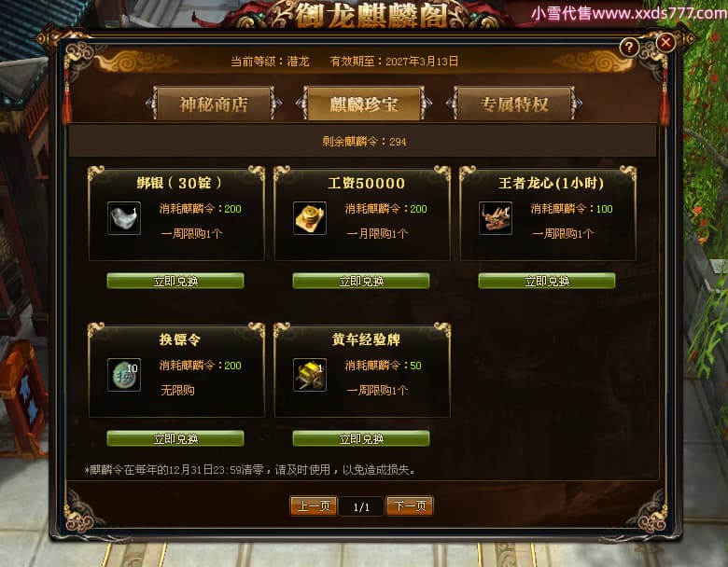Open the 专属特权 tab
728x567 pixels.
pos(514,104)
